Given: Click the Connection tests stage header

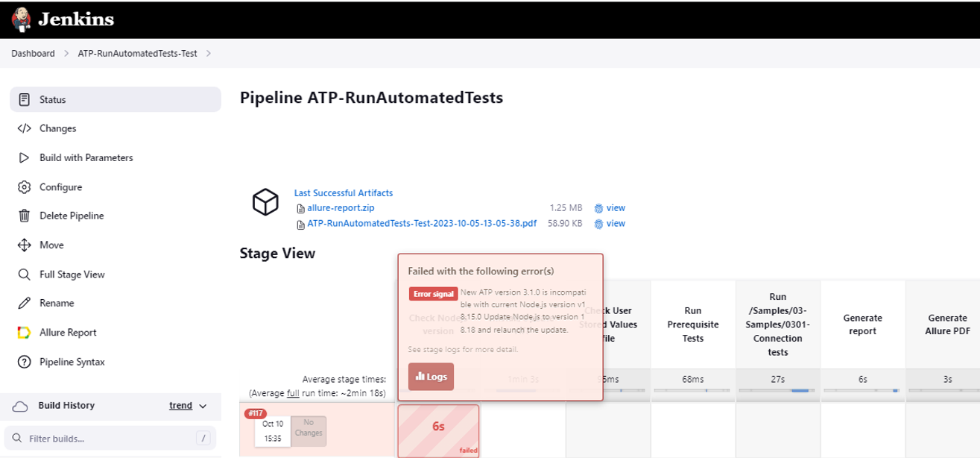Looking at the screenshot, I should (777, 324).
